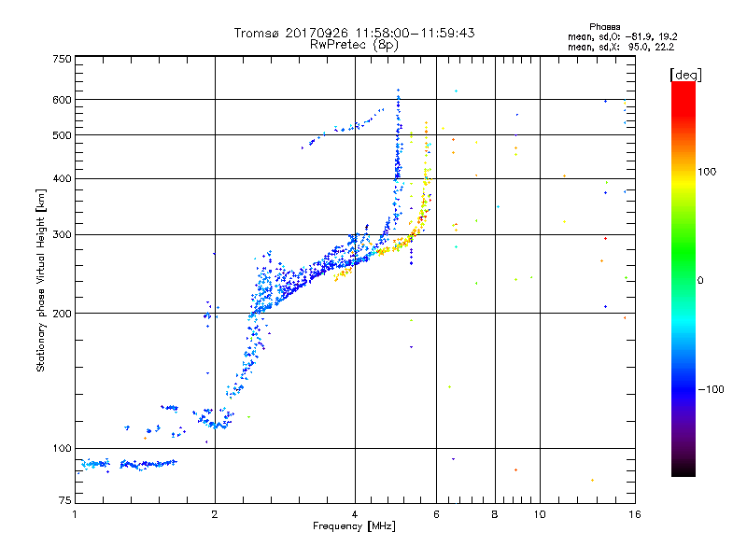747x560 pixels.
Task: Click the x-axis tick label '6'
Action: click(x=436, y=514)
